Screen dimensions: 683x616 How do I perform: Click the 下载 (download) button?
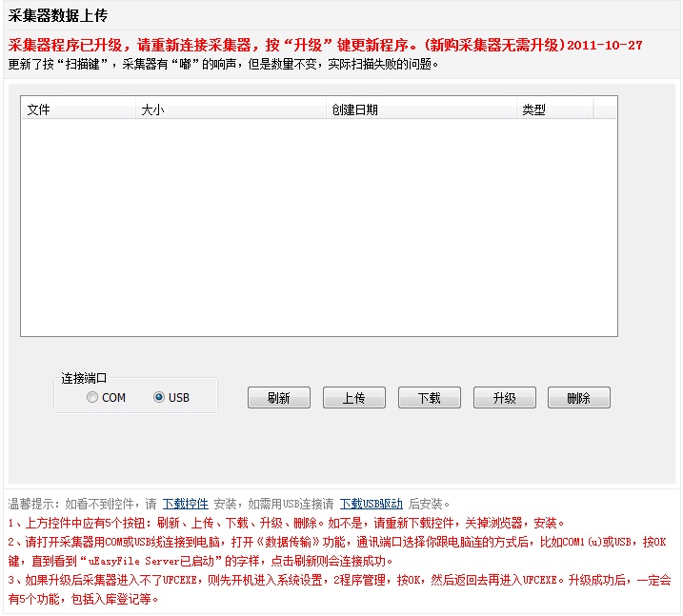coord(430,397)
